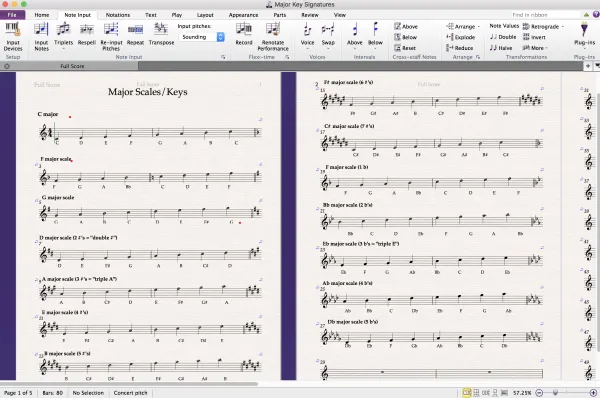Double the note values
Screen dimensions: 600x398
503,37
